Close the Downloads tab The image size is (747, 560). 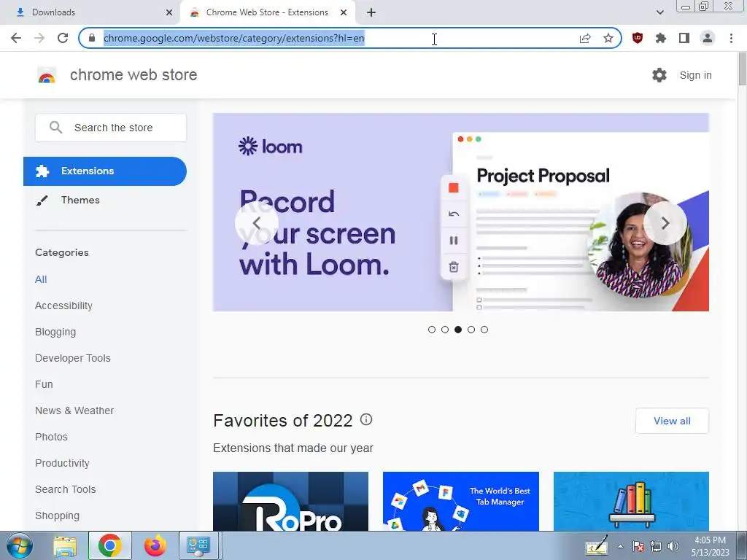click(x=169, y=13)
